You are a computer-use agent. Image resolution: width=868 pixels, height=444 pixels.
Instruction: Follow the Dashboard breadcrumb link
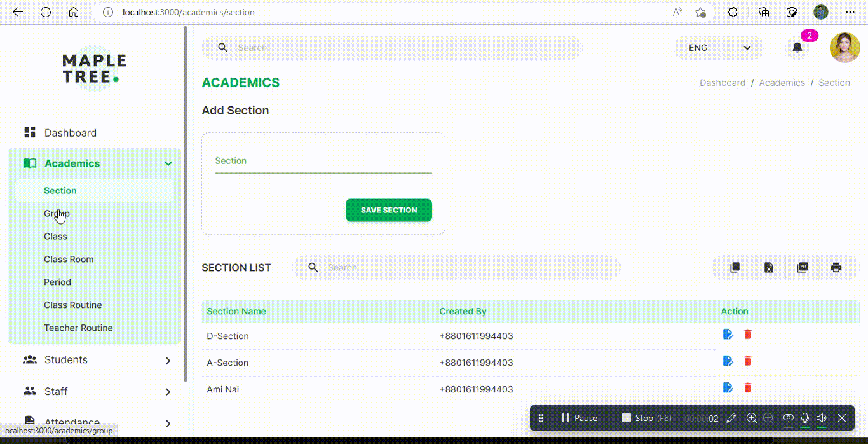coord(722,82)
